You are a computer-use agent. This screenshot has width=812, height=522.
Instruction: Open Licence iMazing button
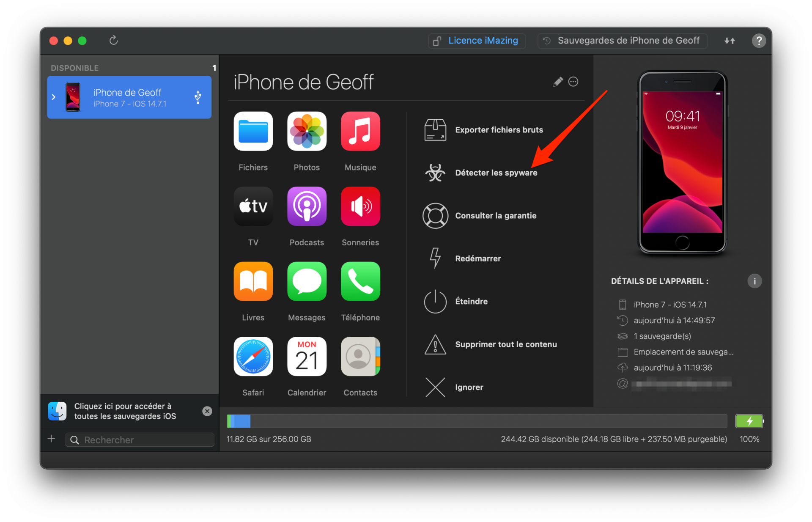477,41
